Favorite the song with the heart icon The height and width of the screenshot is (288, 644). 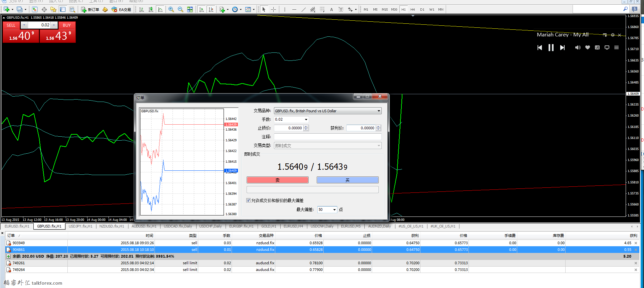pos(588,47)
